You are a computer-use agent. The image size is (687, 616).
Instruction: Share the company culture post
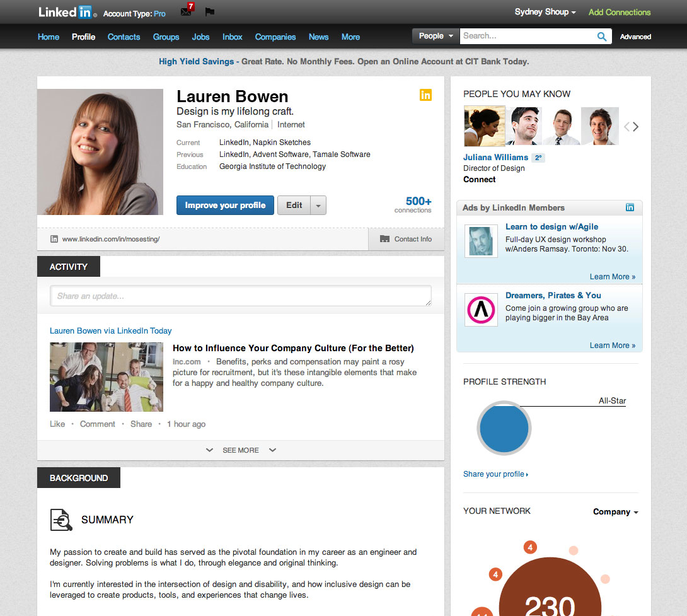pos(141,424)
